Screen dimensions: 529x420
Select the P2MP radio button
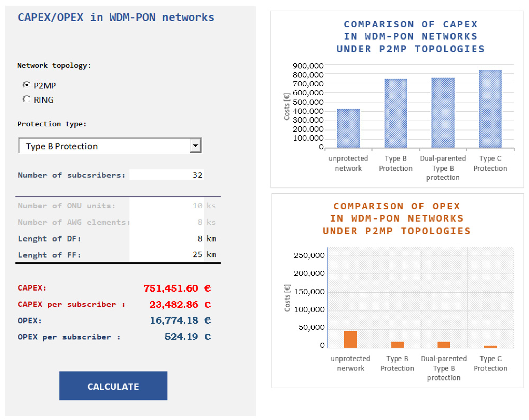pyautogui.click(x=26, y=85)
